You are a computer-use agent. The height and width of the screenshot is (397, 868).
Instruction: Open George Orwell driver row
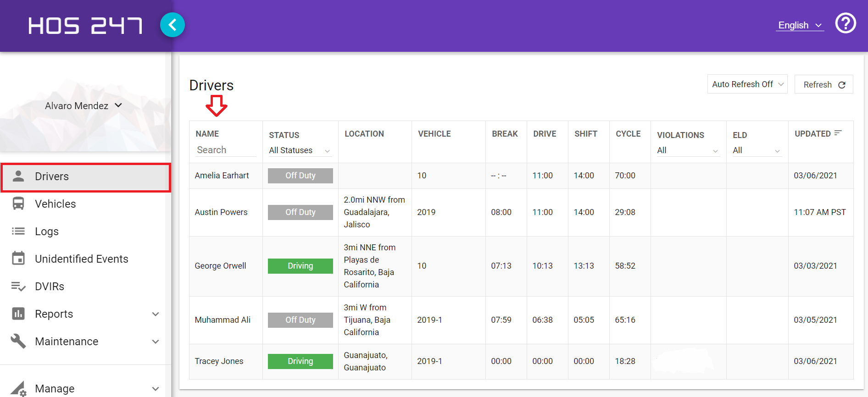point(220,266)
